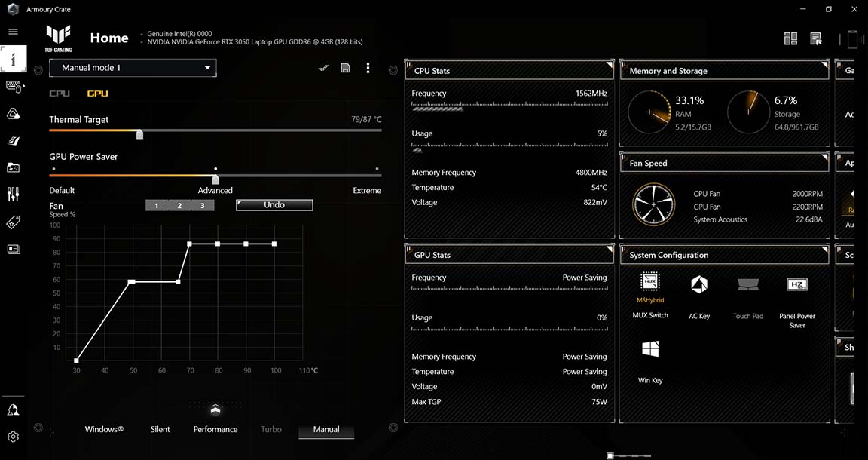The height and width of the screenshot is (460, 868).
Task: Apply the fan profile with the checkmark icon
Action: pos(323,68)
